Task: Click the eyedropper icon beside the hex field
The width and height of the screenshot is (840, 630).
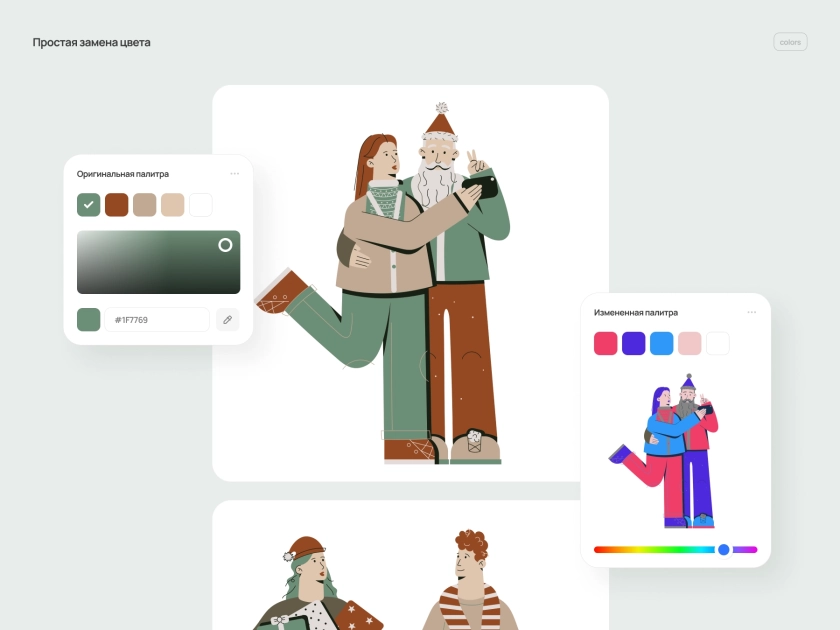Action: coord(228,320)
